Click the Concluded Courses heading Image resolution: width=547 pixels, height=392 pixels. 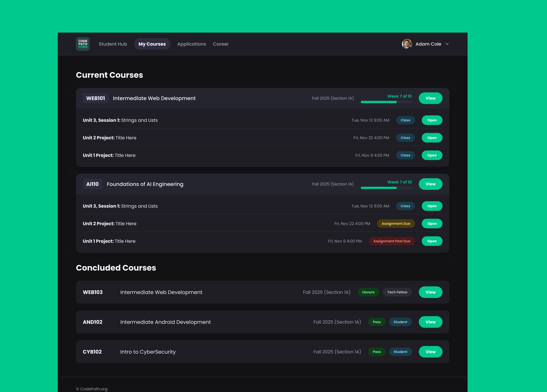click(116, 268)
